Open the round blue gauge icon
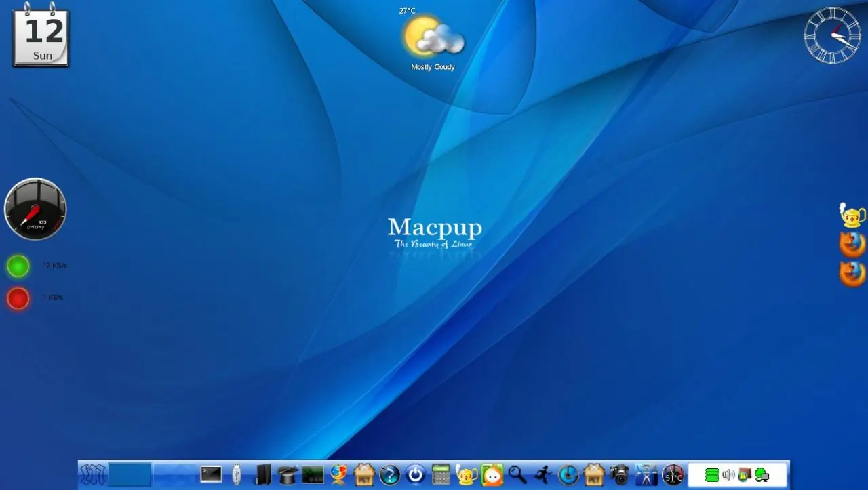The width and height of the screenshot is (868, 490). 568,474
